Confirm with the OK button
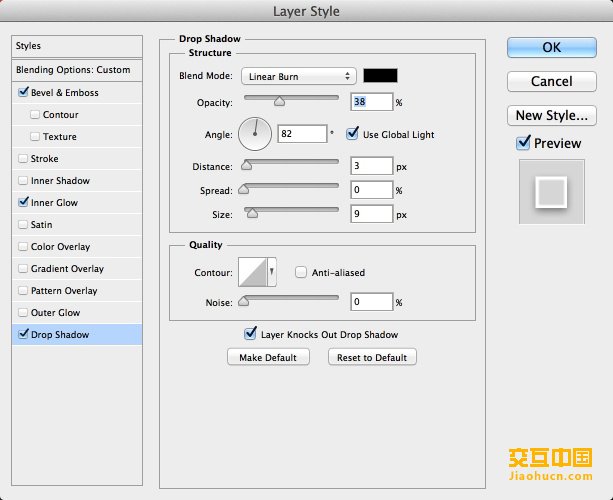613x500 pixels. tap(552, 47)
